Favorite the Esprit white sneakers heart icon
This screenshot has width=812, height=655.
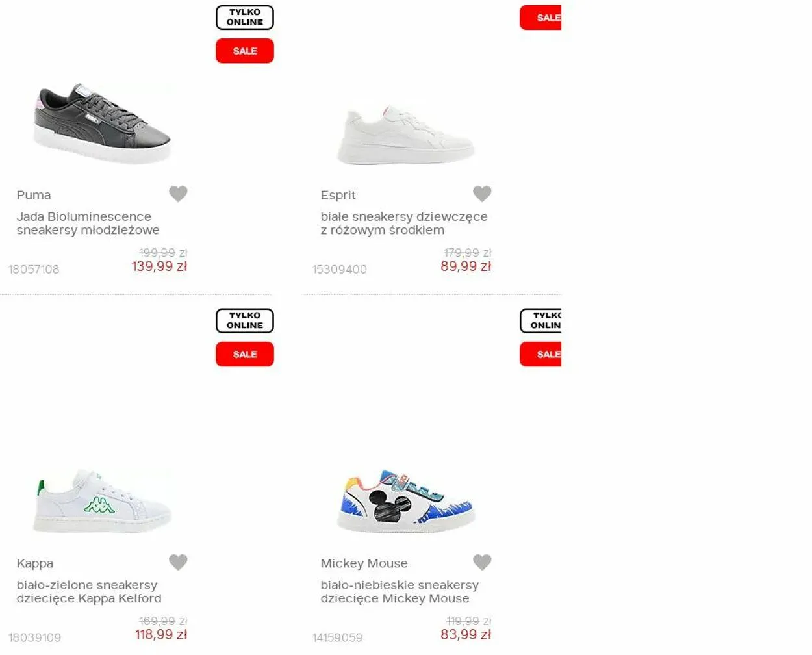coord(482,194)
